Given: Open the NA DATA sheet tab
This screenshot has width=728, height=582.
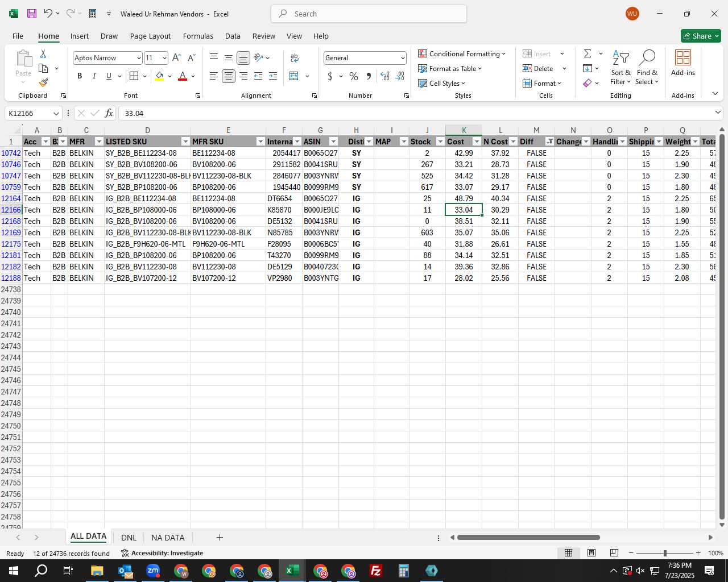Looking at the screenshot, I should click(x=168, y=538).
